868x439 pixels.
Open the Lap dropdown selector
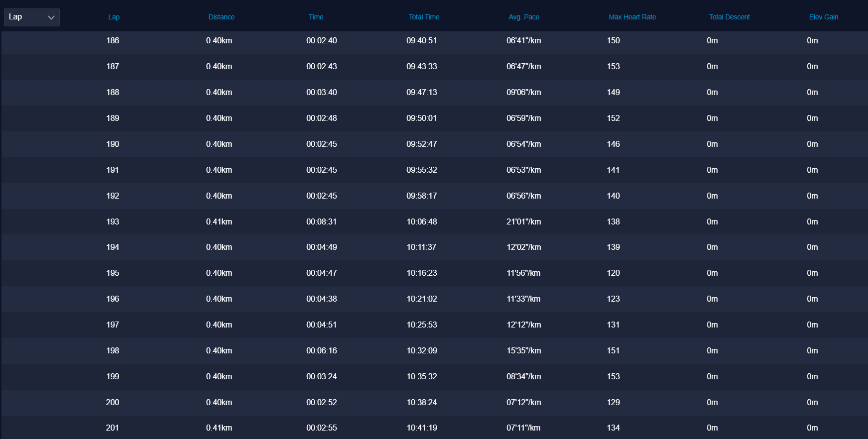[x=31, y=17]
